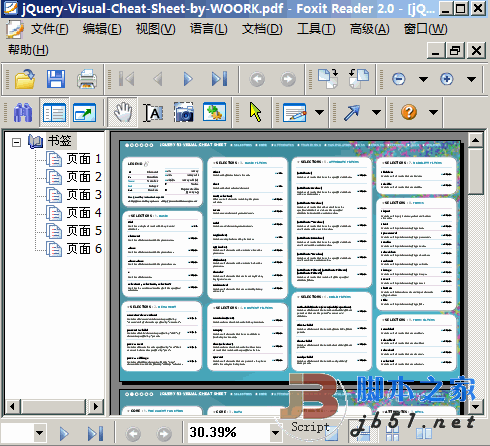The image size is (490, 446).
Task: Open bookmark 页面 2
Action: tap(84, 177)
